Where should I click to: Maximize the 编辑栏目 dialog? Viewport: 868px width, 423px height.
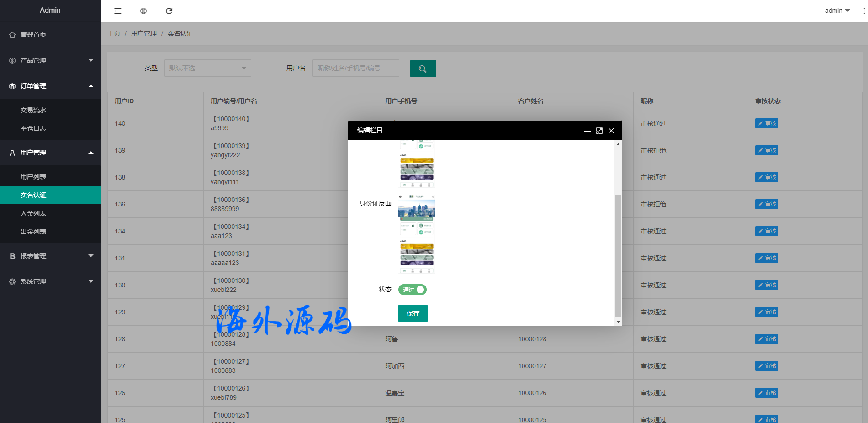[x=599, y=131]
